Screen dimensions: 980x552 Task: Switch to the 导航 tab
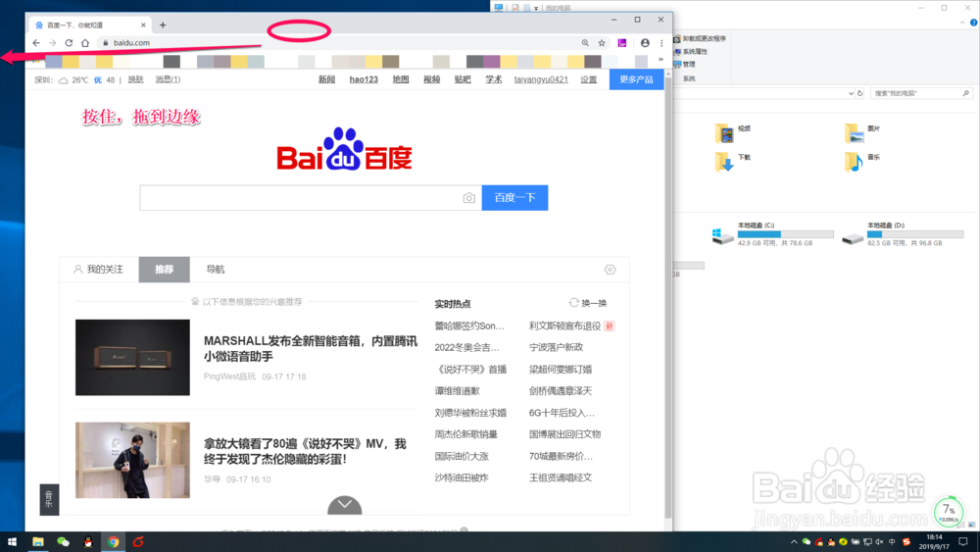(215, 270)
